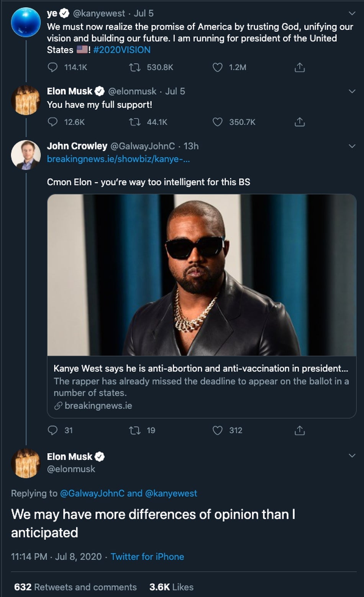Expand options menu on John Crowley's tweet
Viewport: 364px width, 597px height.
pos(351,145)
